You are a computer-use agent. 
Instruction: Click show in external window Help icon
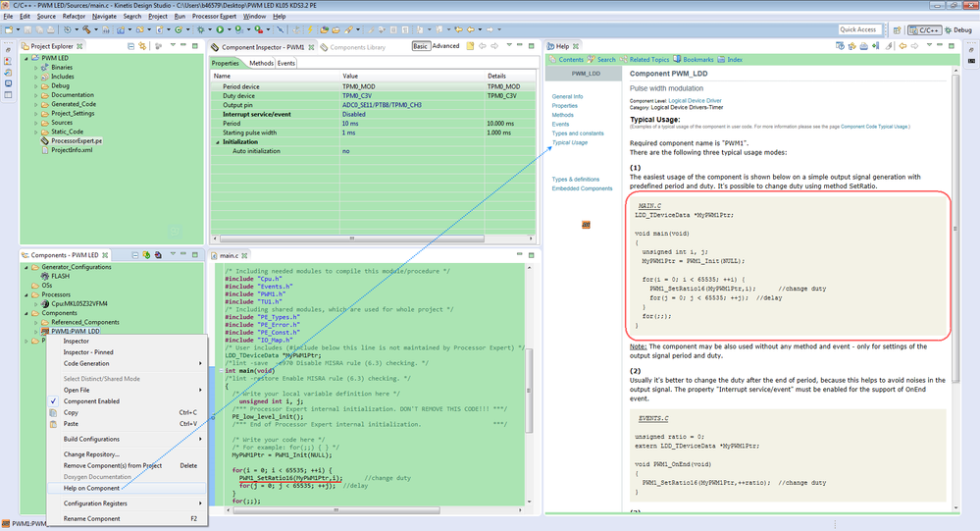841,46
